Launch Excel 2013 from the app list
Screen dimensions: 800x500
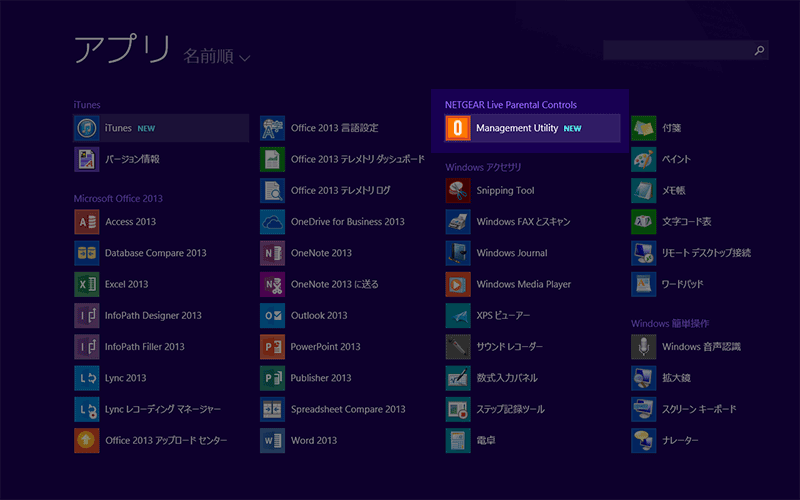pos(87,284)
